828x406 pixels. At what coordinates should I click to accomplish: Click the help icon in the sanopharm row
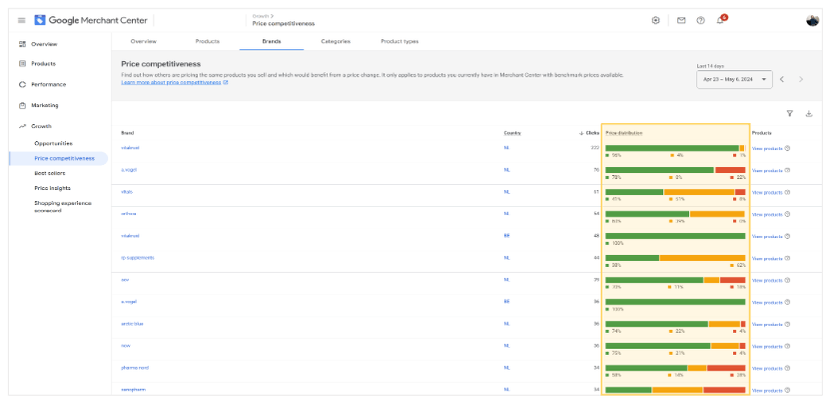[x=787, y=390]
